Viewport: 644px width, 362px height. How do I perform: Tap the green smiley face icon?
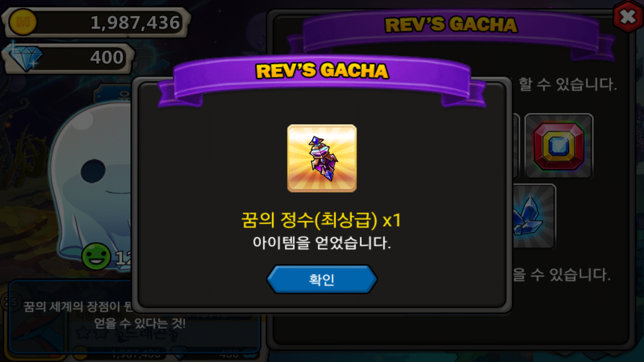pyautogui.click(x=96, y=256)
